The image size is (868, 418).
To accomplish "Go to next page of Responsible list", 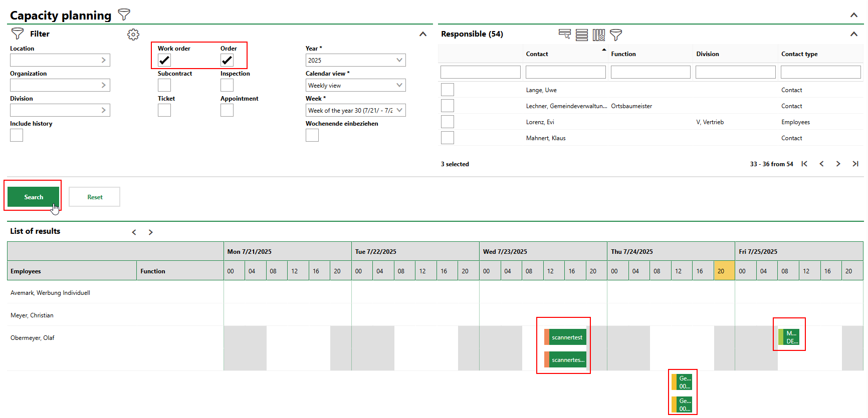I will 838,164.
